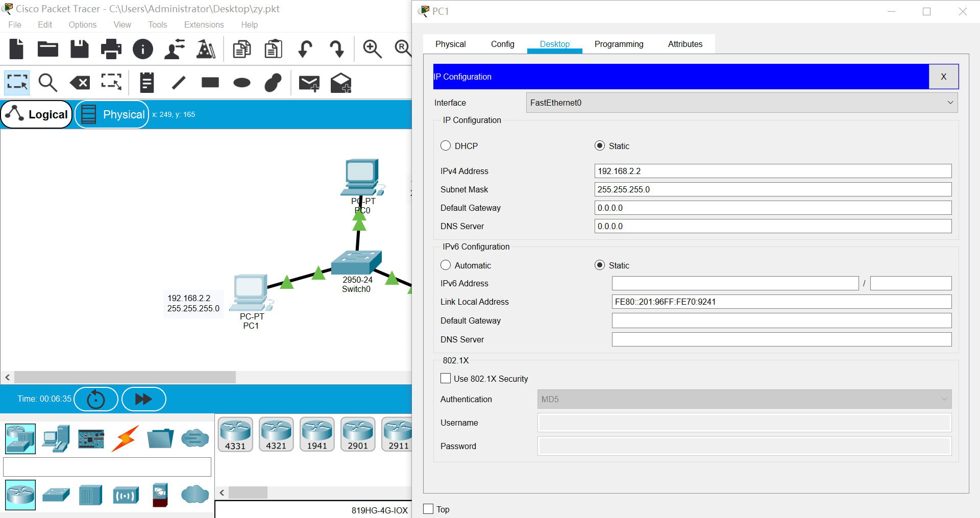Switch to the Programming tab

point(619,44)
